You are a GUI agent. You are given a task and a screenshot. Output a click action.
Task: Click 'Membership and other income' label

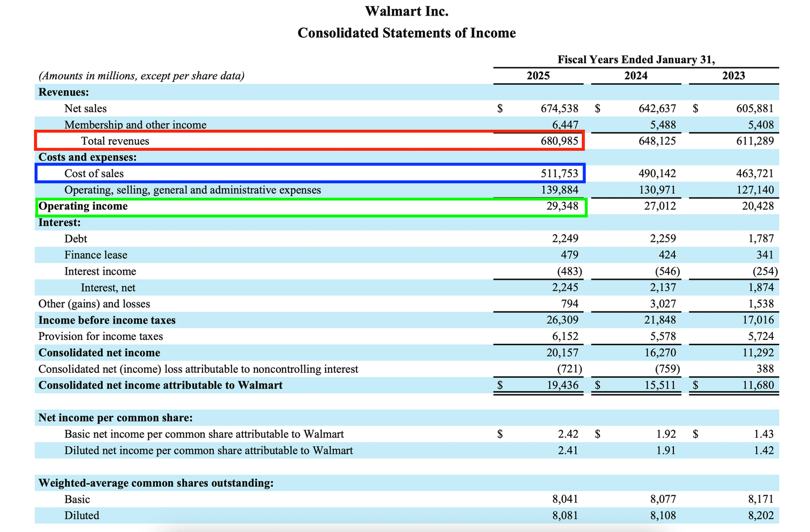(x=136, y=125)
